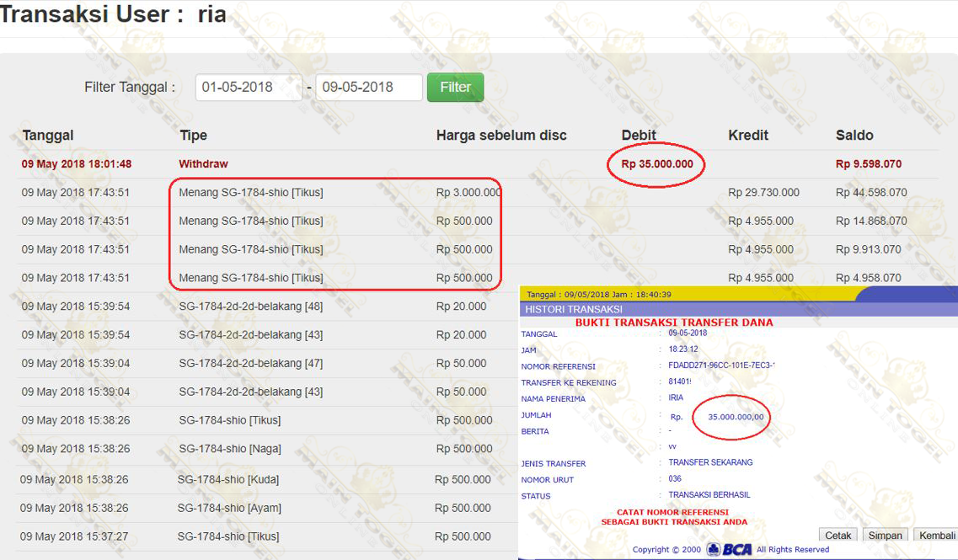The image size is (958, 560).
Task: Click the circled Debit amount Rp 35.000.000
Action: click(657, 164)
